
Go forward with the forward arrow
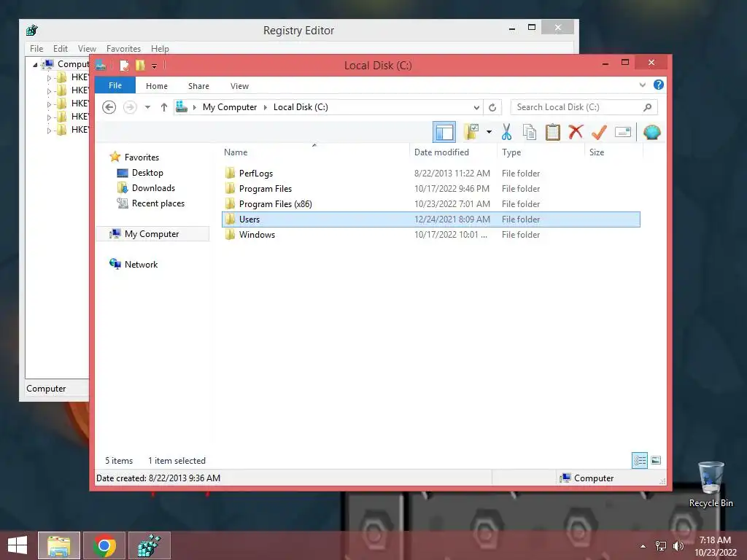[130, 107]
